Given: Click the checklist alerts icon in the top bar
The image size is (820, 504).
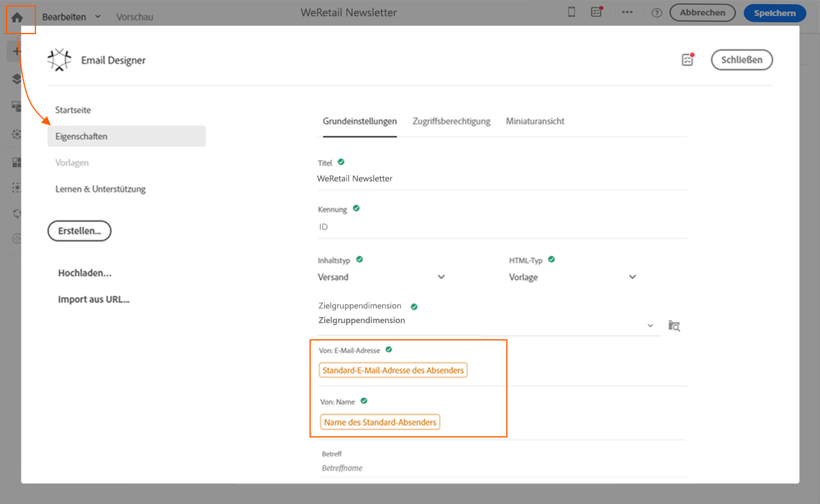Looking at the screenshot, I should (596, 13).
